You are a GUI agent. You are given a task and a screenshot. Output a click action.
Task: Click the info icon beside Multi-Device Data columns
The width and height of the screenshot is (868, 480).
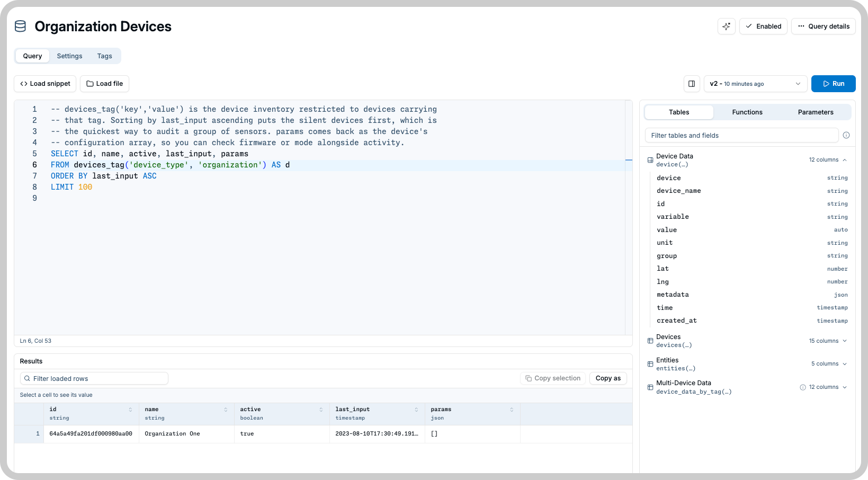803,387
